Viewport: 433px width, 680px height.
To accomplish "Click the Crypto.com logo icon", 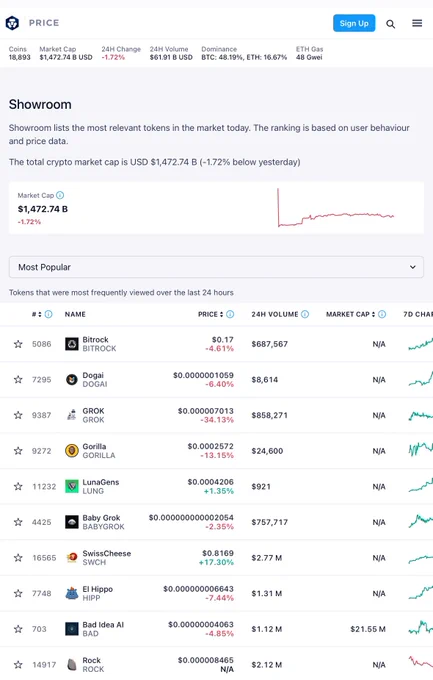I will [12, 23].
